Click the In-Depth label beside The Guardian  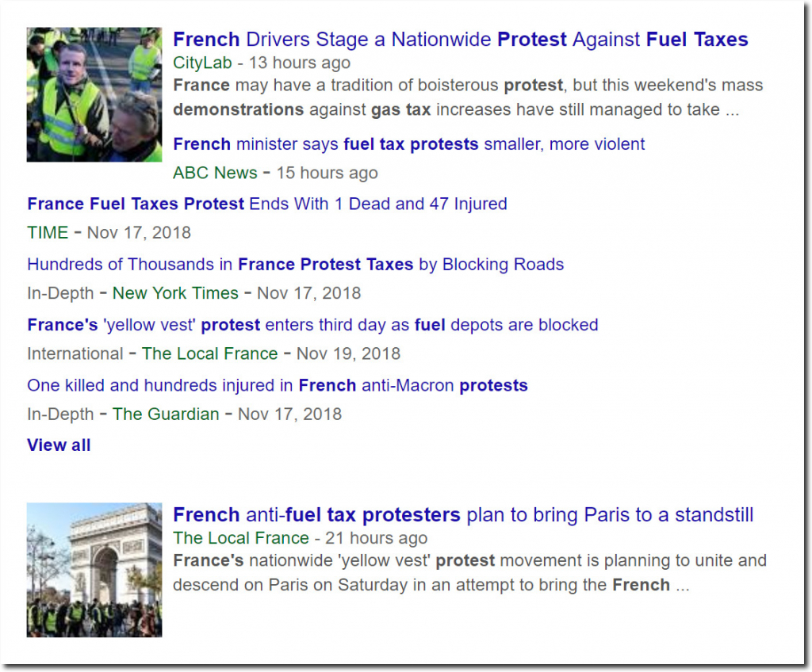tap(59, 414)
